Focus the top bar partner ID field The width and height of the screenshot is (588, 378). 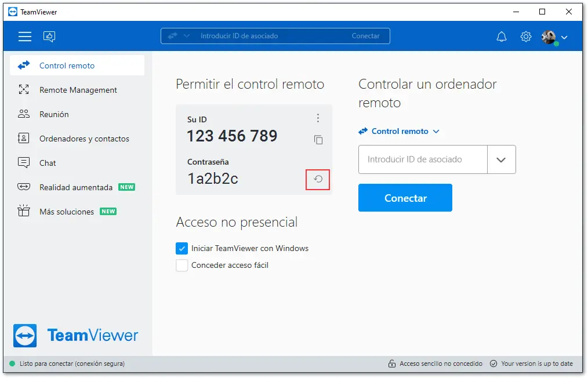pos(239,36)
